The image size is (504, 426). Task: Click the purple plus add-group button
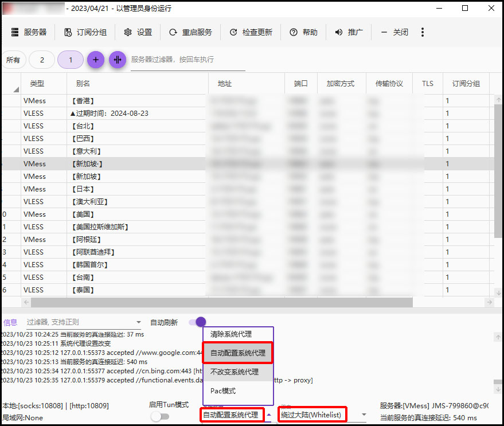tap(96, 60)
